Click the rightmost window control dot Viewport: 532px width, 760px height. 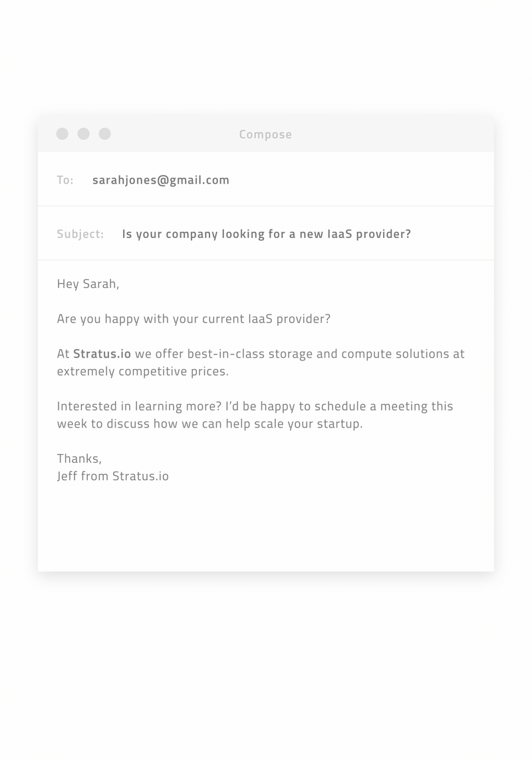pos(105,134)
